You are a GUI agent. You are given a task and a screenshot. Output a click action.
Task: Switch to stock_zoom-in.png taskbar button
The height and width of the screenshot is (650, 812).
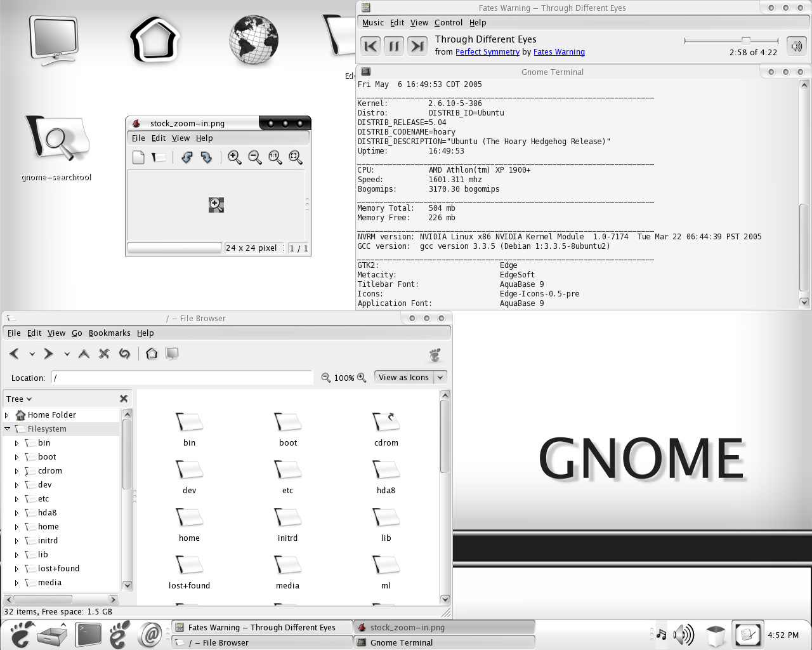tap(443, 627)
